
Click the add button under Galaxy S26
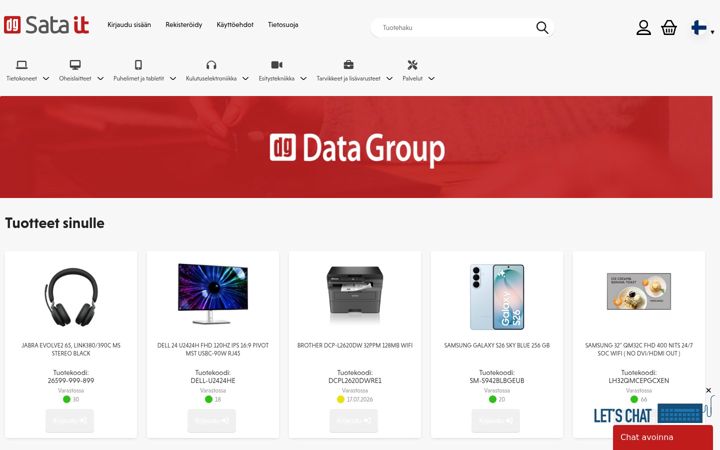tap(496, 421)
